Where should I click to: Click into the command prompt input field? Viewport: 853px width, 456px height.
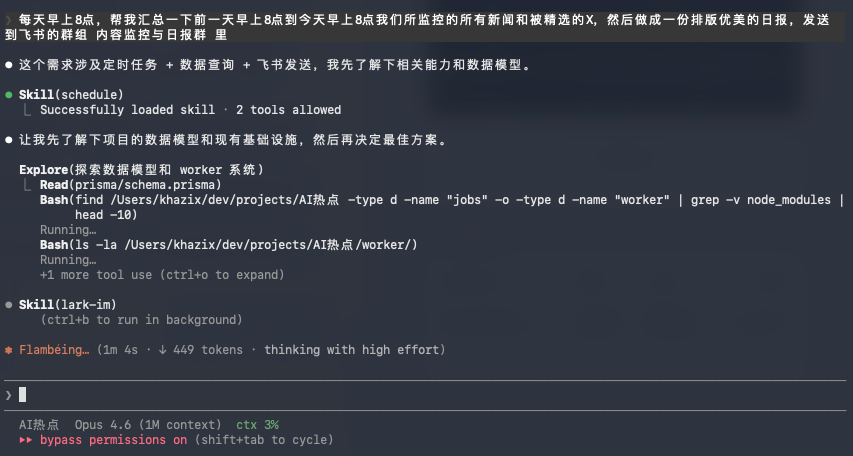(x=400, y=395)
